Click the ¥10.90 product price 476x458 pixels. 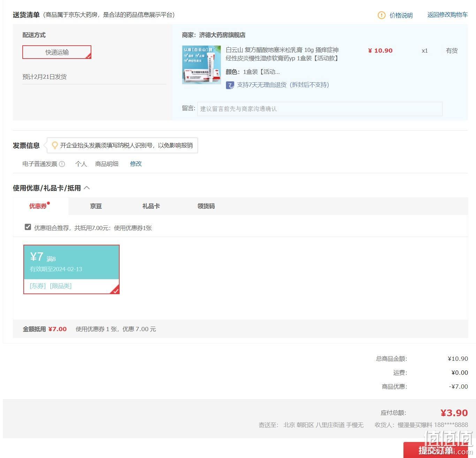[380, 51]
